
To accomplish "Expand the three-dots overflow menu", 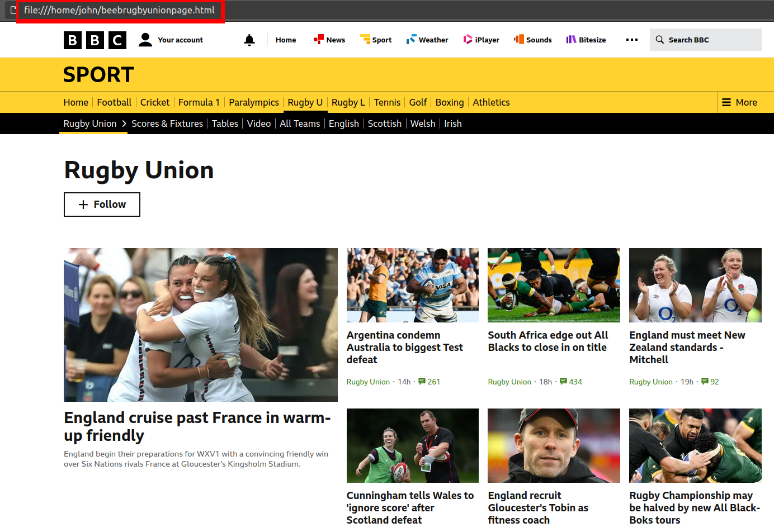I will tap(632, 39).
